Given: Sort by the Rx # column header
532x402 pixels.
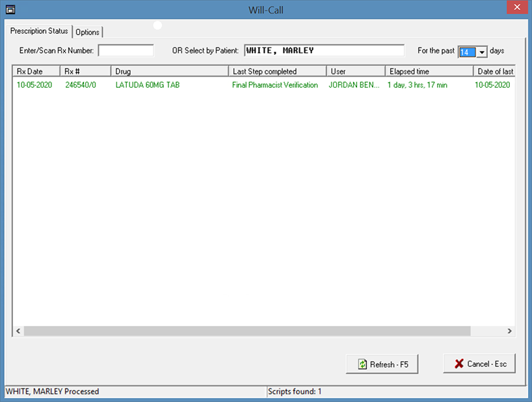Looking at the screenshot, I should pos(85,72).
